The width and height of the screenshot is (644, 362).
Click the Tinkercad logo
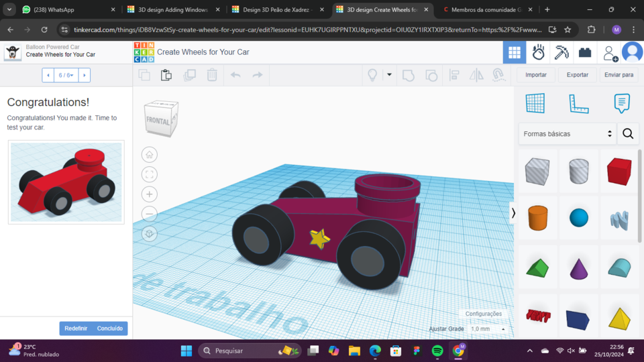click(144, 52)
